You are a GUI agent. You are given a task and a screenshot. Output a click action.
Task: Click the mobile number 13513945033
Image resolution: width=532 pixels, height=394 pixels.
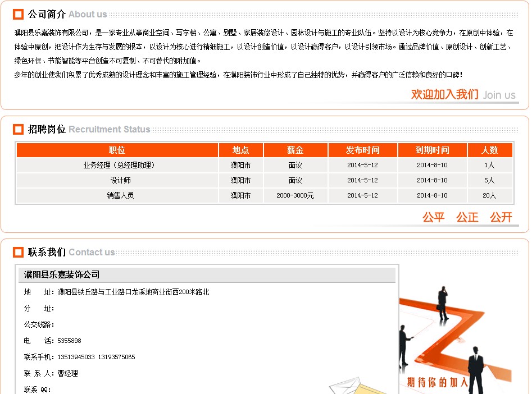(76, 357)
